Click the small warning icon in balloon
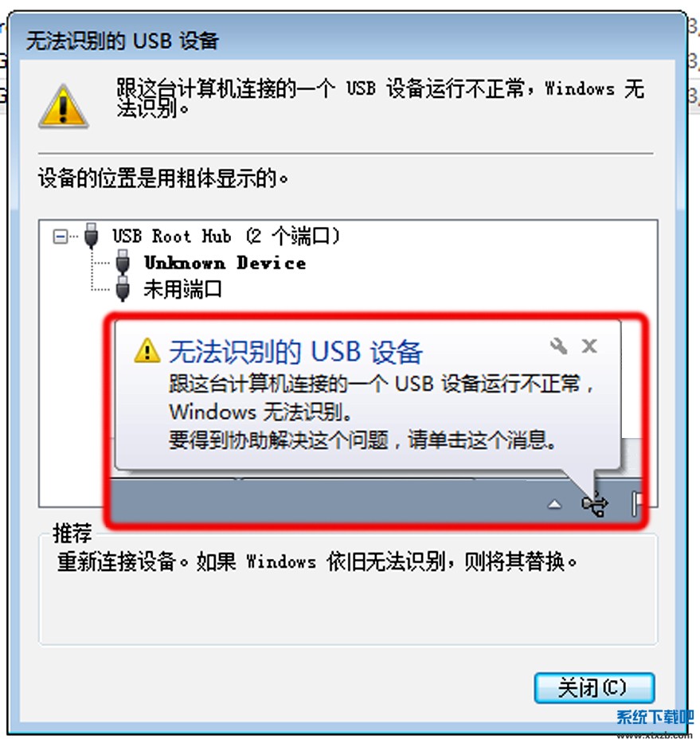This screenshot has width=700, height=747. pyautogui.click(x=147, y=350)
